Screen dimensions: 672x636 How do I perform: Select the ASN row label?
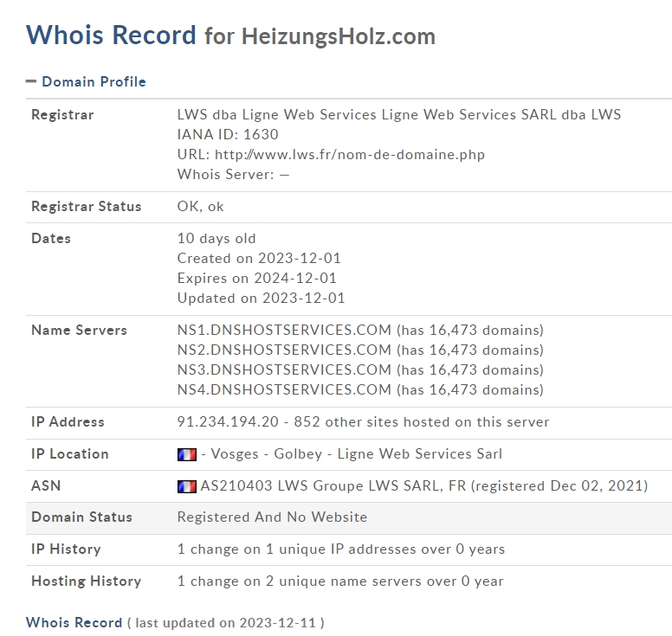tap(46, 486)
